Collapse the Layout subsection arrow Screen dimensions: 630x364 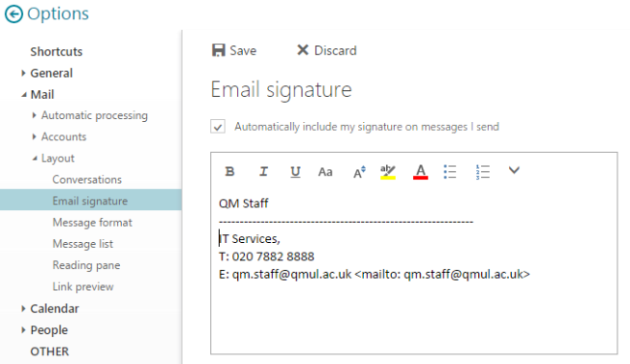pyautogui.click(x=35, y=158)
